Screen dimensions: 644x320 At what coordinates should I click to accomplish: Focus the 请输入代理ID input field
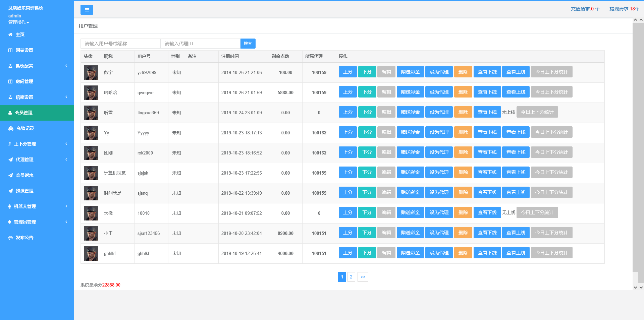click(x=200, y=44)
